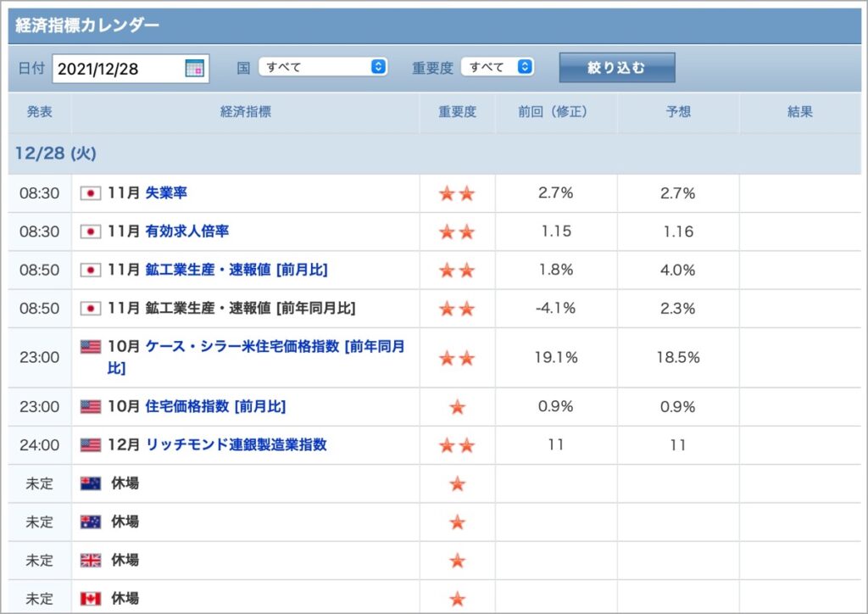Open the 鉱工業生産・速報値 [前月比] link
Viewport: 868px width, 614px height.
pos(236,270)
